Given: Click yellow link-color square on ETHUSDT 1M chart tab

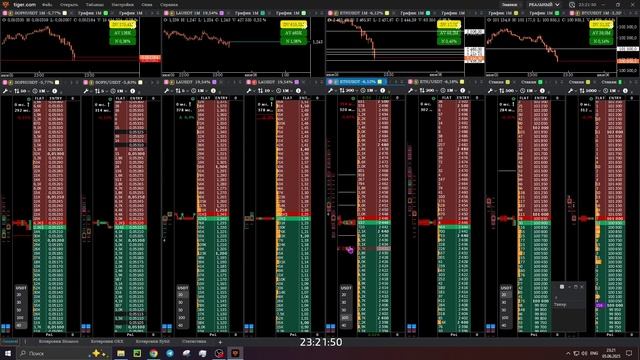Looking at the screenshot, I should coord(387,13).
